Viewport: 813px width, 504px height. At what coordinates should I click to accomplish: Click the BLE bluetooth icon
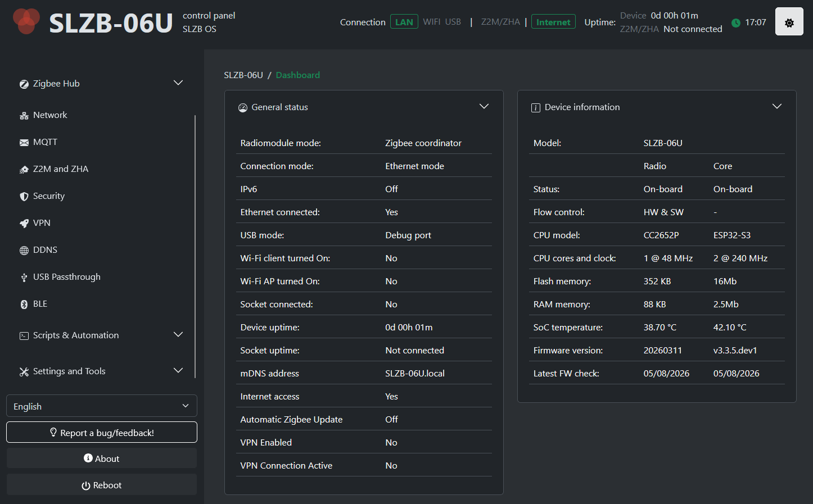[x=24, y=305]
